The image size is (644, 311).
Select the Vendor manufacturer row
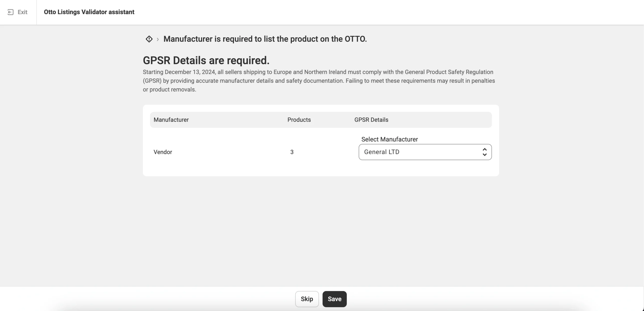coord(163,152)
